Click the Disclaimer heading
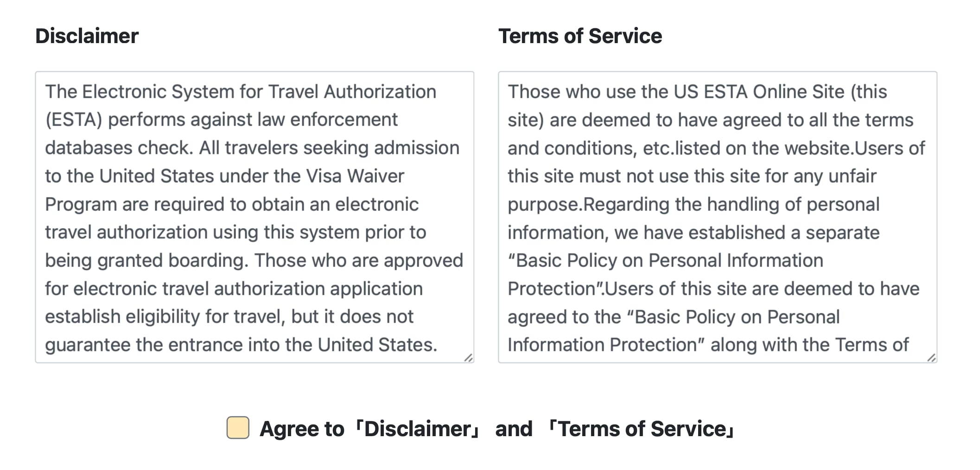This screenshot has height=470, width=980. coord(87,36)
